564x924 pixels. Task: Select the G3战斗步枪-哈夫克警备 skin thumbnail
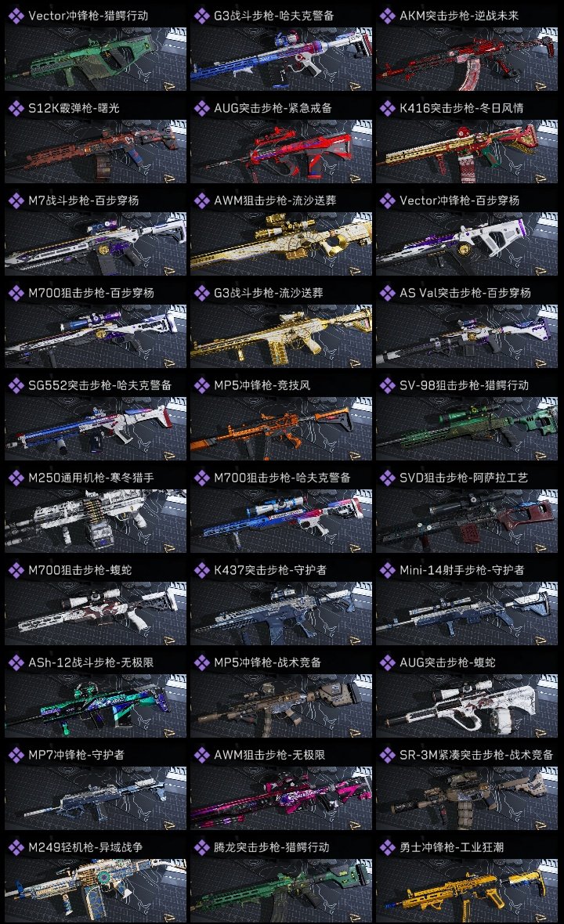point(281,59)
